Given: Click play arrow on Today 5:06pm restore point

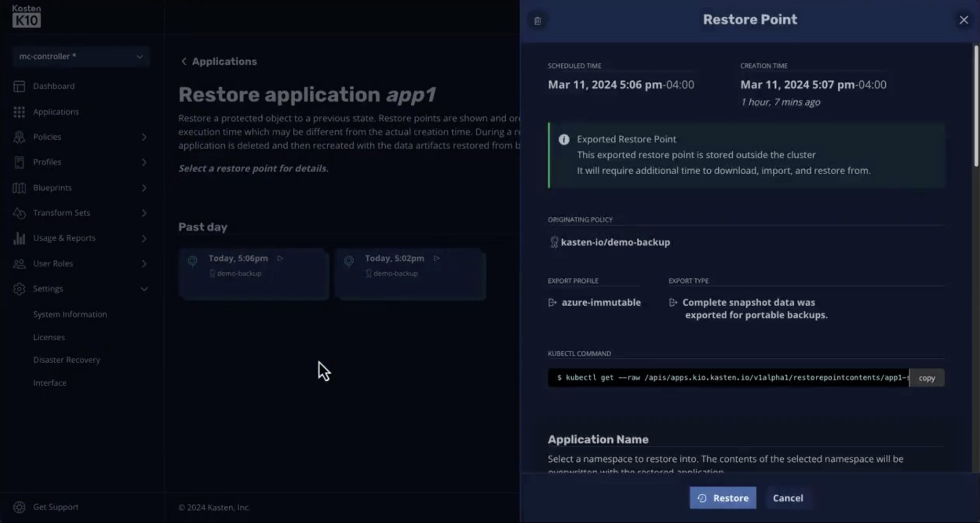Looking at the screenshot, I should click(x=280, y=258).
